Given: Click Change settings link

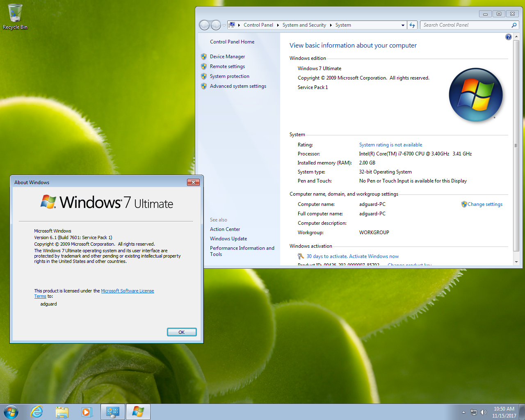Looking at the screenshot, I should click(x=485, y=204).
